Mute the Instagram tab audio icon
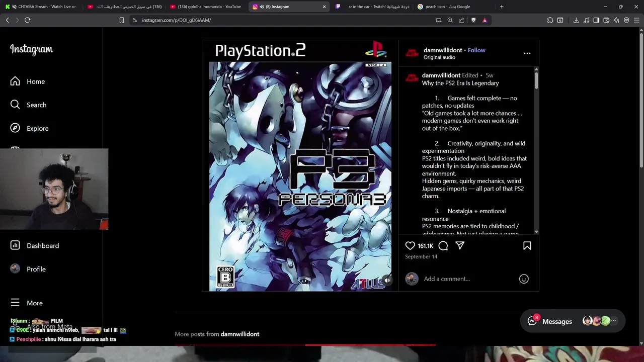 [x=262, y=7]
